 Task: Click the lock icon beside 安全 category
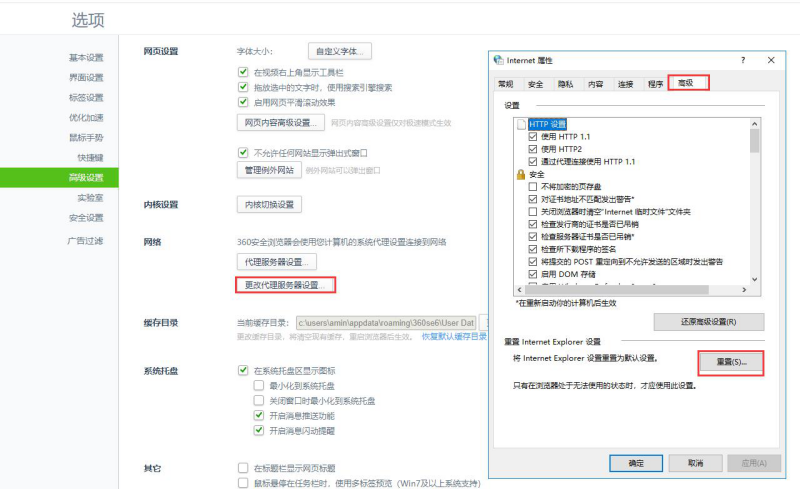click(520, 174)
